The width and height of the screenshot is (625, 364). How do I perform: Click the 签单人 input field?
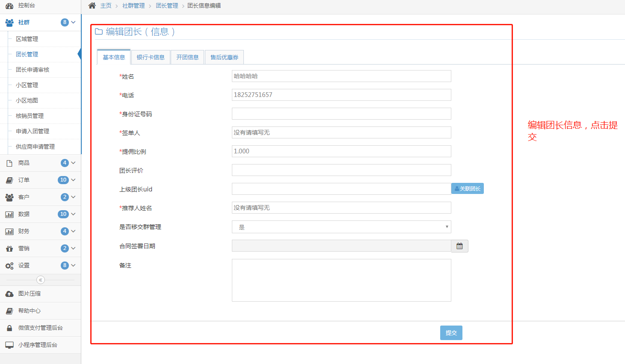tap(341, 132)
